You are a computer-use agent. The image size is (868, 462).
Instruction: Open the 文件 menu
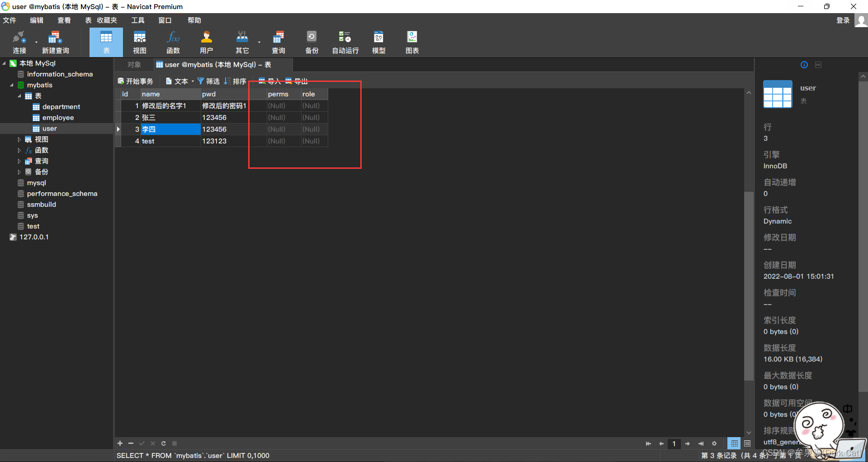tap(9, 20)
